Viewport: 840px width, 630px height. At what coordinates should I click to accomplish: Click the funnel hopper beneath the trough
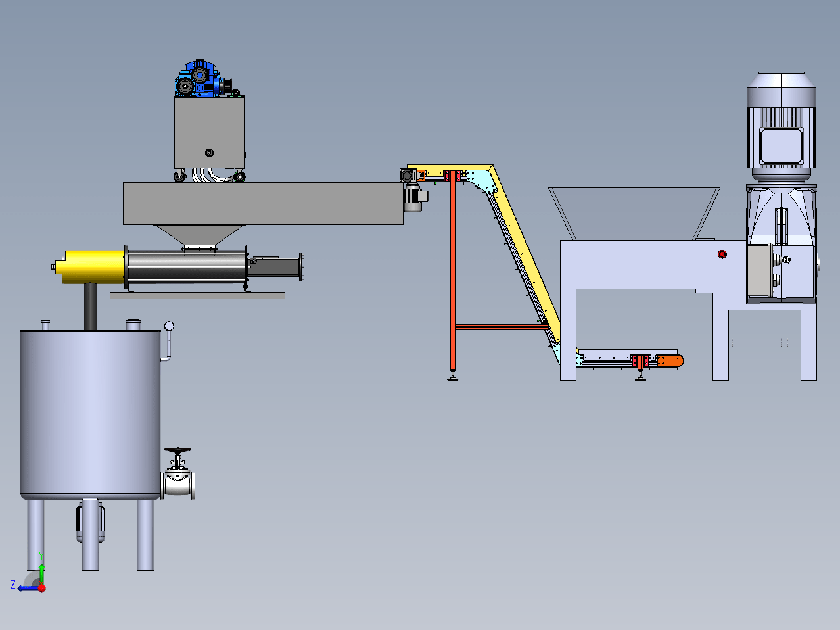tap(198, 236)
